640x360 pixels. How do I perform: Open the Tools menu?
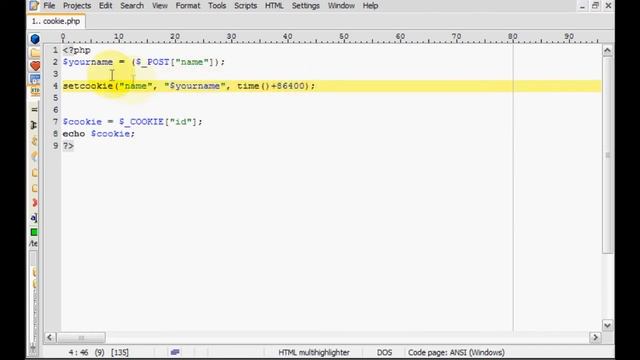(217, 6)
